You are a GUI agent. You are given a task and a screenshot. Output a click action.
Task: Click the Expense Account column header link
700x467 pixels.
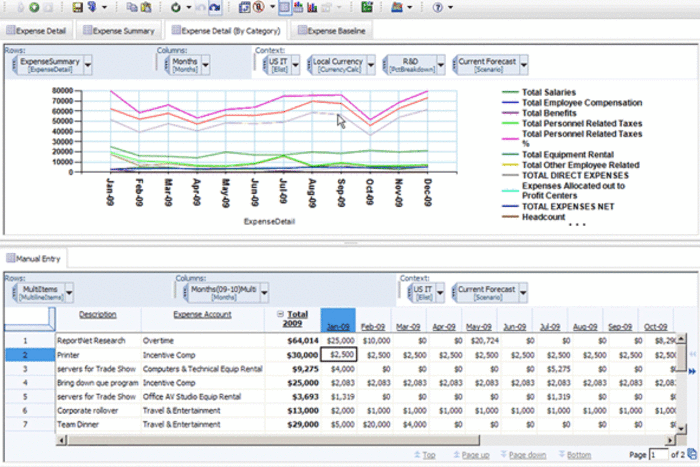coord(202,314)
